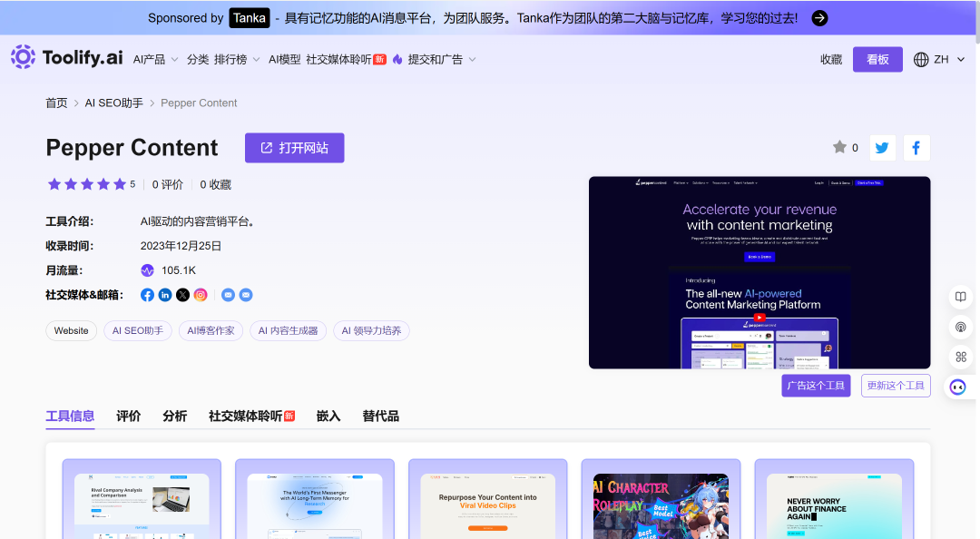Viewport: 980px width, 539px height.
Task: Share on Twitter icon
Action: pos(882,148)
